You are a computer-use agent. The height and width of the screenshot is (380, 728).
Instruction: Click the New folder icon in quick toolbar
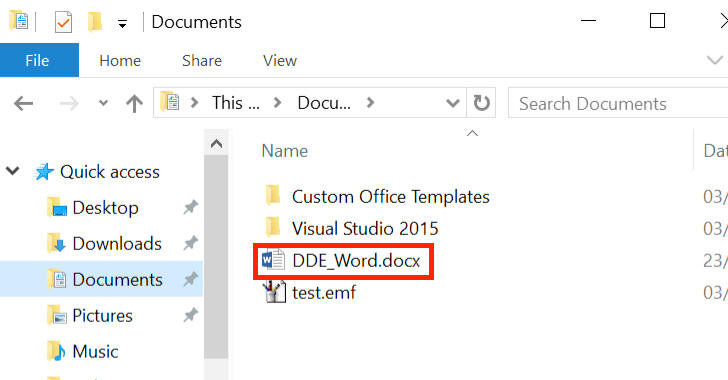point(95,22)
